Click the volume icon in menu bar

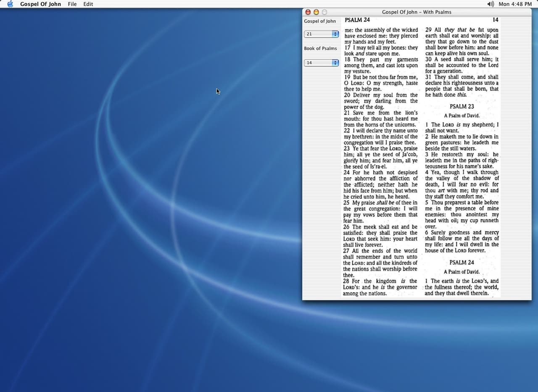click(491, 4)
